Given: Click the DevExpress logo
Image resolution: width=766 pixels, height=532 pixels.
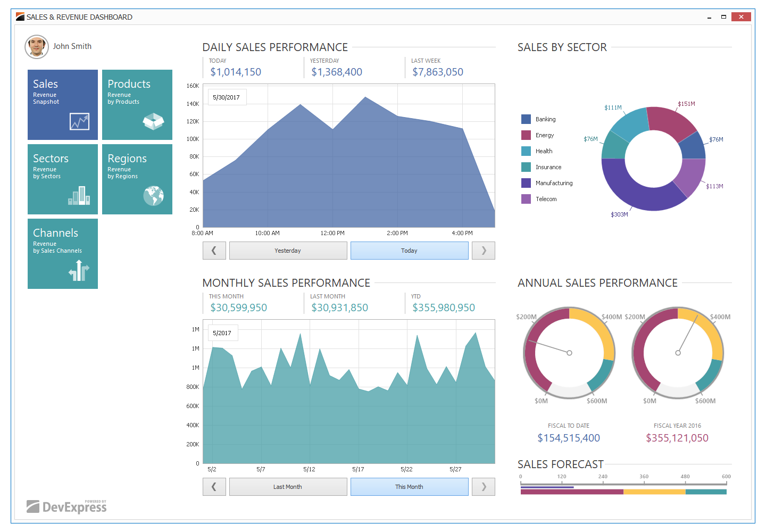Looking at the screenshot, I should (66, 505).
